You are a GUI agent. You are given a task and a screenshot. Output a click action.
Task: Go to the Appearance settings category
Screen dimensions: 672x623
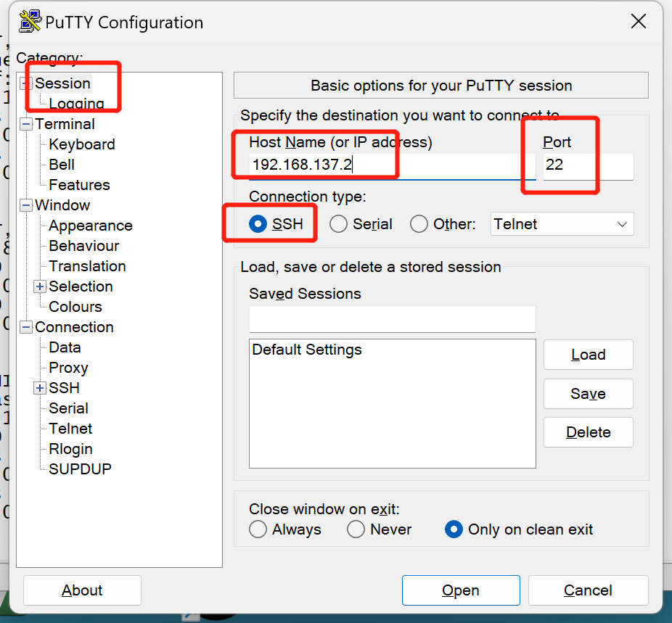[x=90, y=226]
